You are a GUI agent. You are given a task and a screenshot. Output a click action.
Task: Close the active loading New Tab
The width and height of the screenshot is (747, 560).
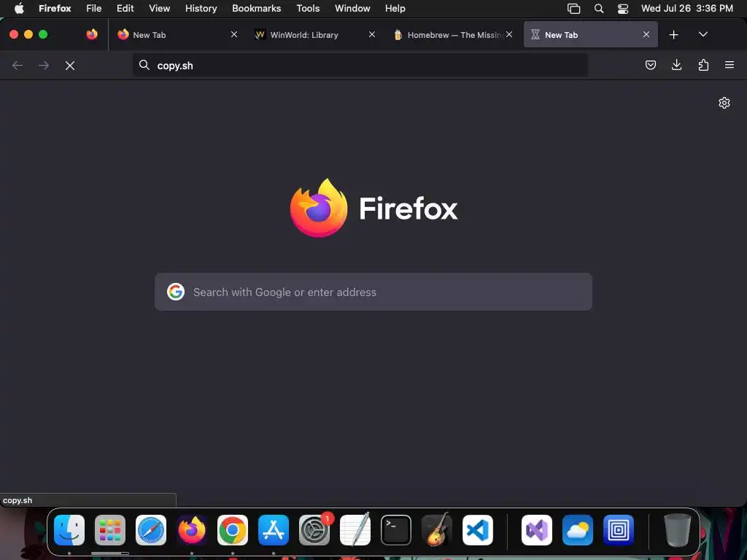pyautogui.click(x=646, y=34)
